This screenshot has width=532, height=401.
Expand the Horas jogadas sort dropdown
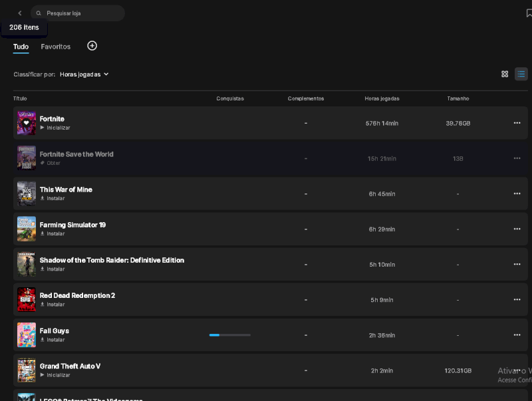click(x=84, y=74)
